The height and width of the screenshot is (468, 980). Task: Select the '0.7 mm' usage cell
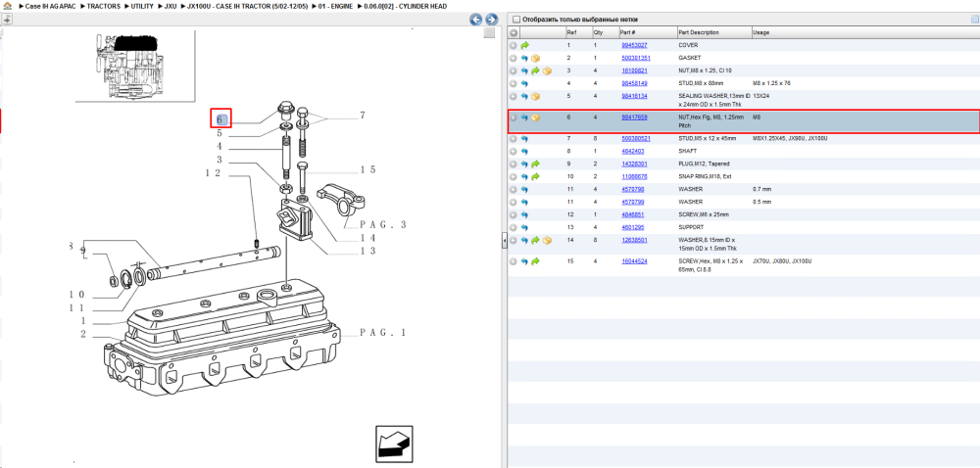tap(762, 190)
